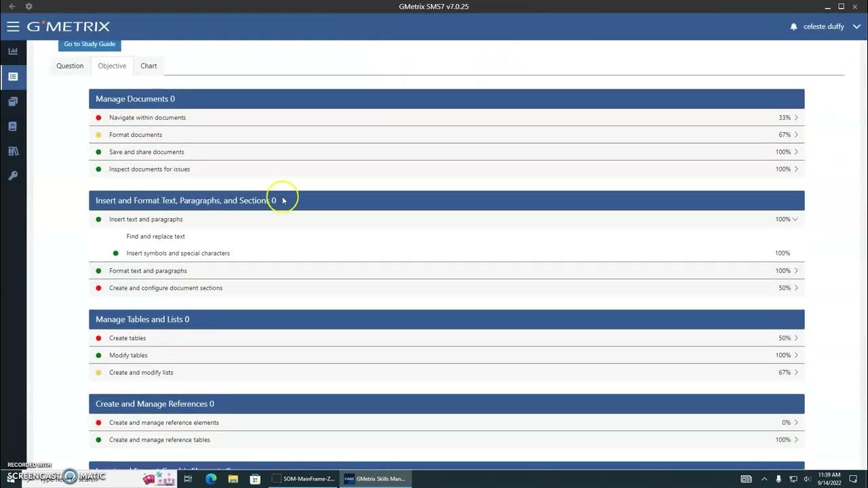Screen dimensions: 868x488
Task: Expand Create and modify lists chevron
Action: [x=796, y=373]
